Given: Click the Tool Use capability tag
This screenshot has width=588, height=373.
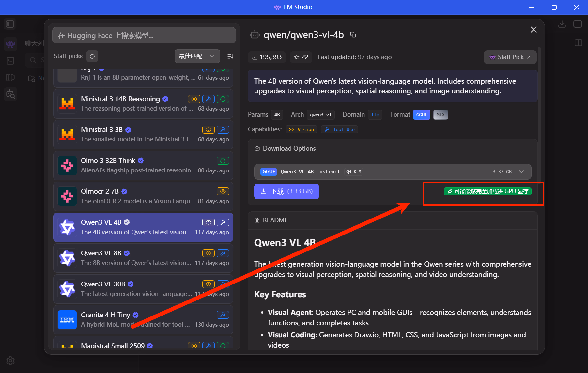Looking at the screenshot, I should tap(339, 130).
